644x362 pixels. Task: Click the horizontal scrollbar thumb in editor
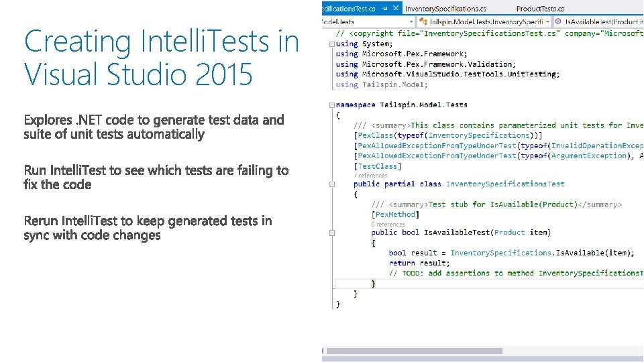(x=414, y=351)
